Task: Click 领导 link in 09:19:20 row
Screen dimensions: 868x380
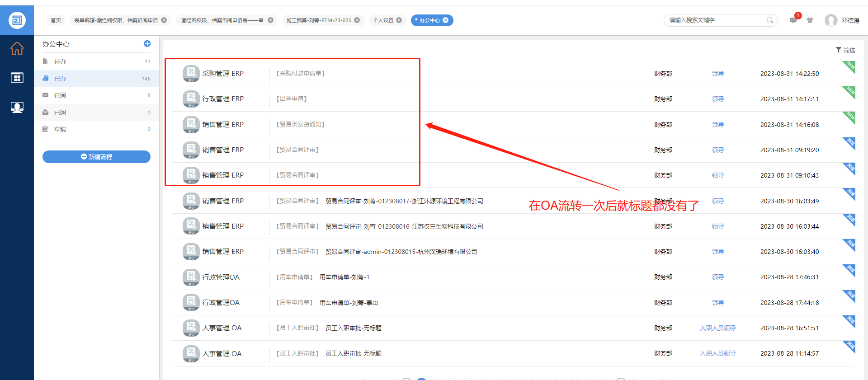Action: 718,150
